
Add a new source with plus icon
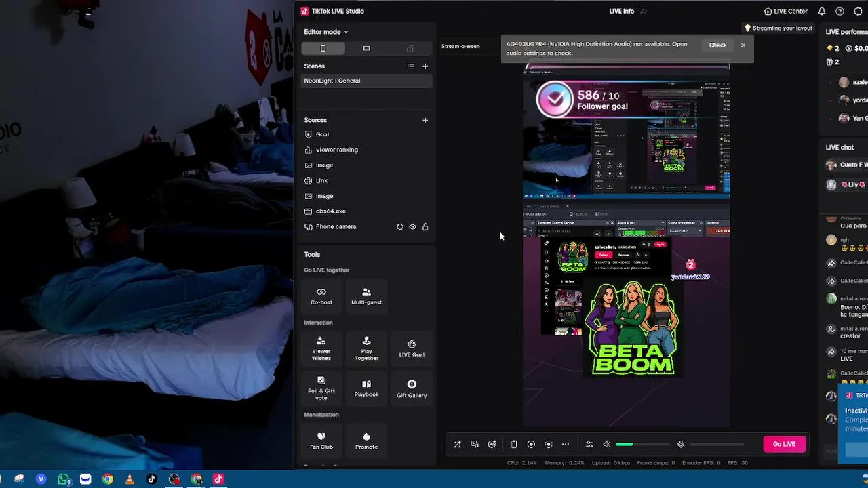coord(425,120)
